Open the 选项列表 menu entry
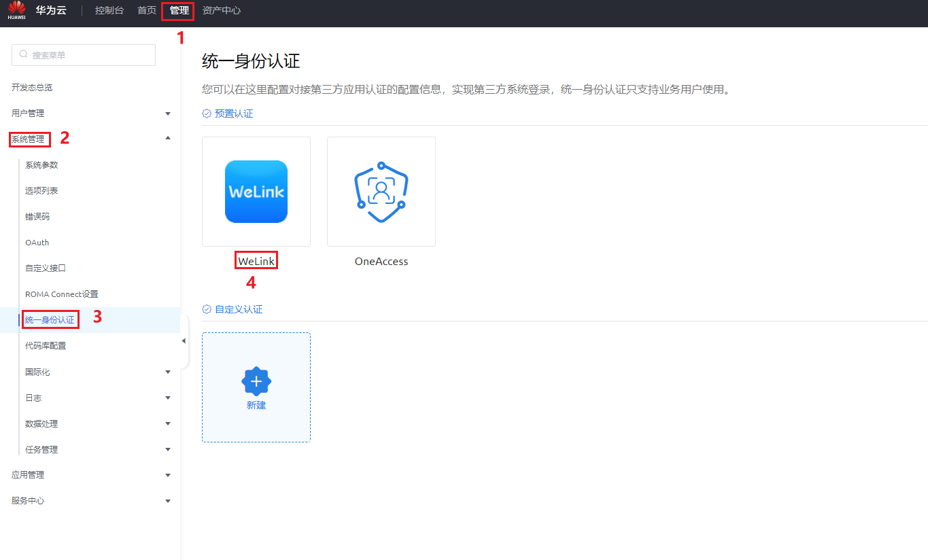Screen dimensions: 928x560 (x=41, y=191)
